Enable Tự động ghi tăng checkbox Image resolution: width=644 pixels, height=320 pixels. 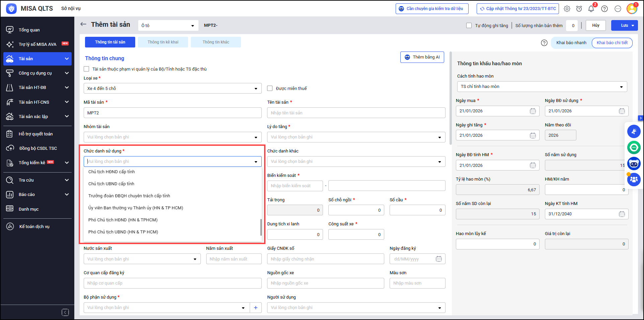[469, 25]
